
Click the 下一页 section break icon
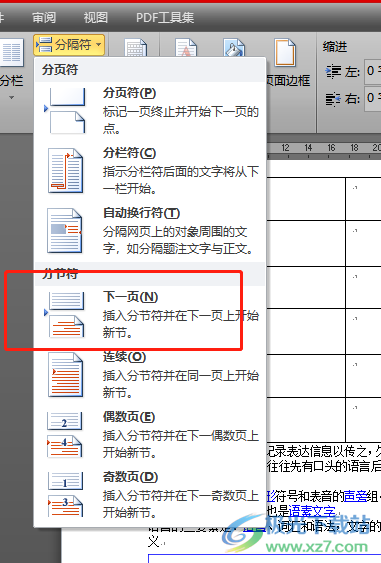65,315
